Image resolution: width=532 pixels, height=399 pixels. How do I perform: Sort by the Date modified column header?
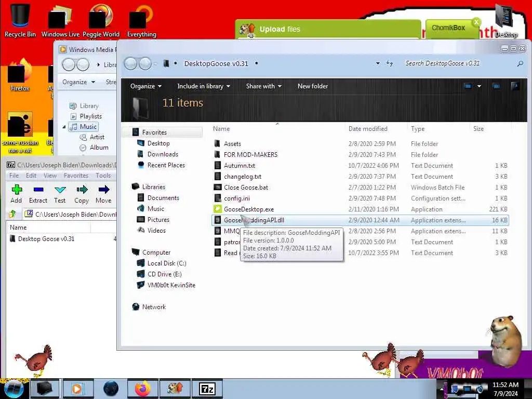point(368,129)
